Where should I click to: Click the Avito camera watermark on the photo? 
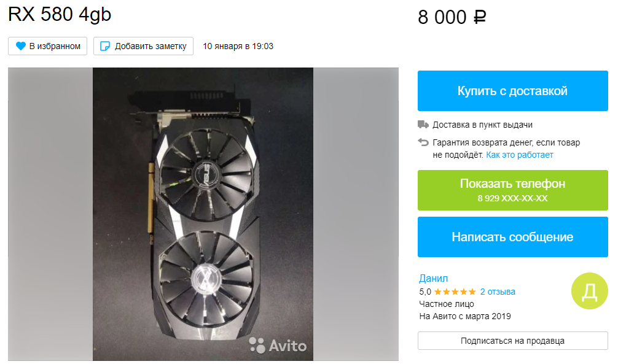click(x=278, y=346)
